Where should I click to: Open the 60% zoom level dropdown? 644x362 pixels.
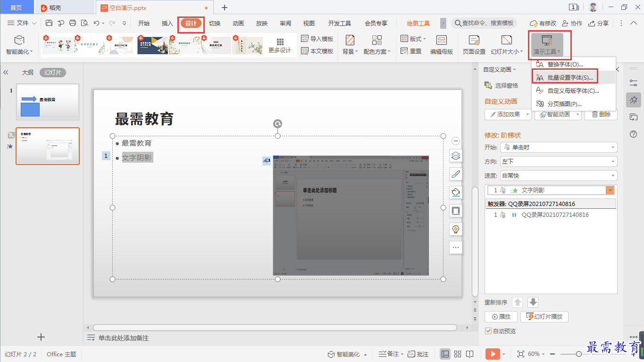(x=536, y=354)
